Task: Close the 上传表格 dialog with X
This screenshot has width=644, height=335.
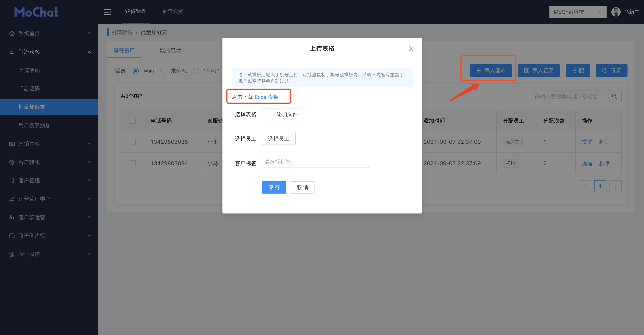Action: coord(411,49)
